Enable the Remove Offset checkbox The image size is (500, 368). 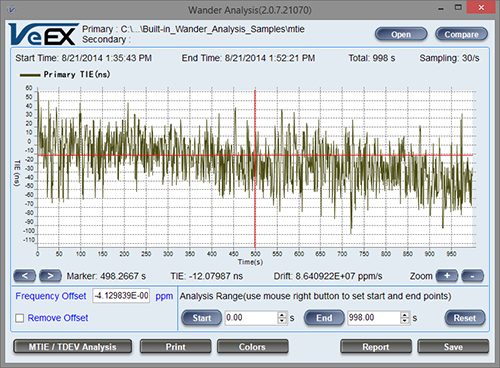20,318
